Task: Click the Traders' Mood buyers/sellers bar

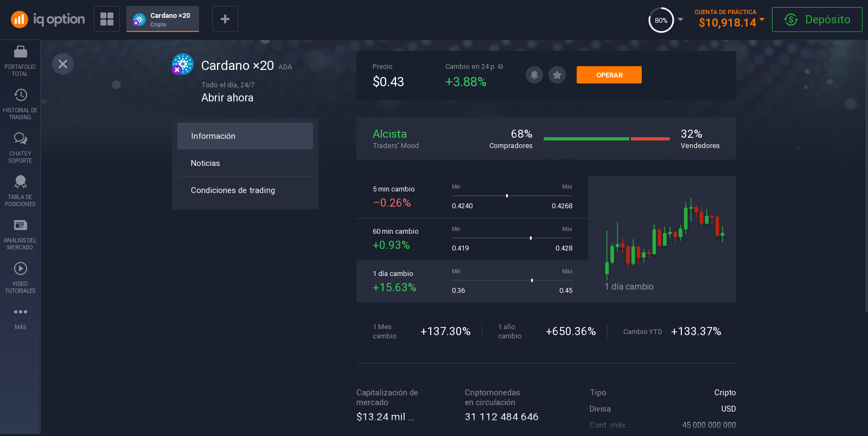Action: (x=607, y=139)
